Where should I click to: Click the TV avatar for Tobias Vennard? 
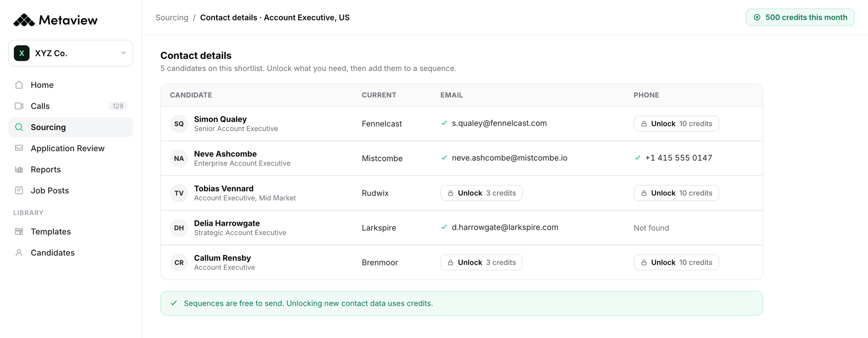coord(179,193)
